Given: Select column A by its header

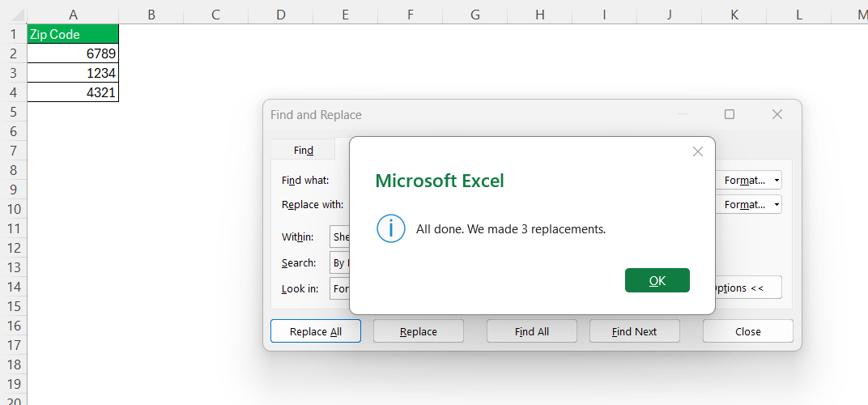Looking at the screenshot, I should point(73,15).
